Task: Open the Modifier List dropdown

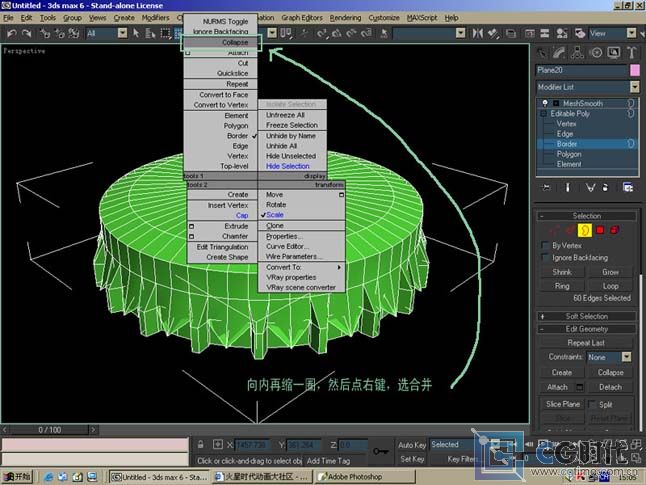Action: [635, 87]
